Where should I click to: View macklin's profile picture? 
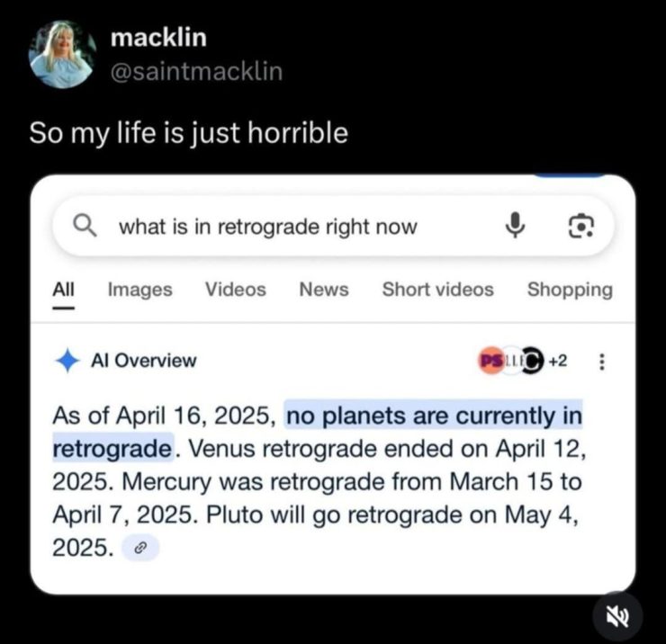62,55
